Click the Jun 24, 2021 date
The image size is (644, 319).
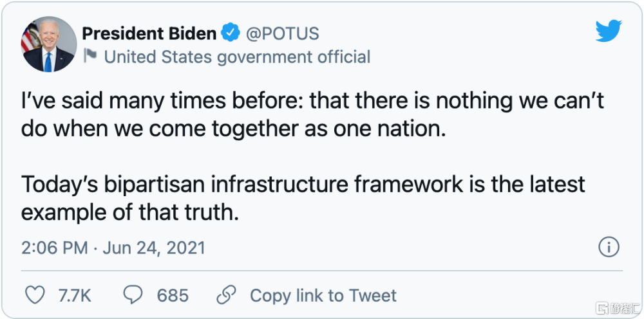(153, 248)
